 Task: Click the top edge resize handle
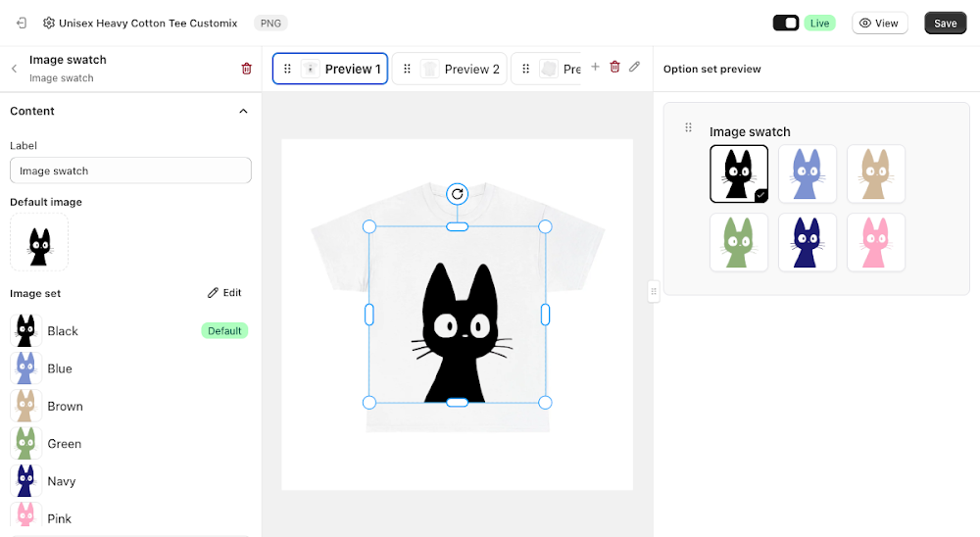pyautogui.click(x=458, y=227)
